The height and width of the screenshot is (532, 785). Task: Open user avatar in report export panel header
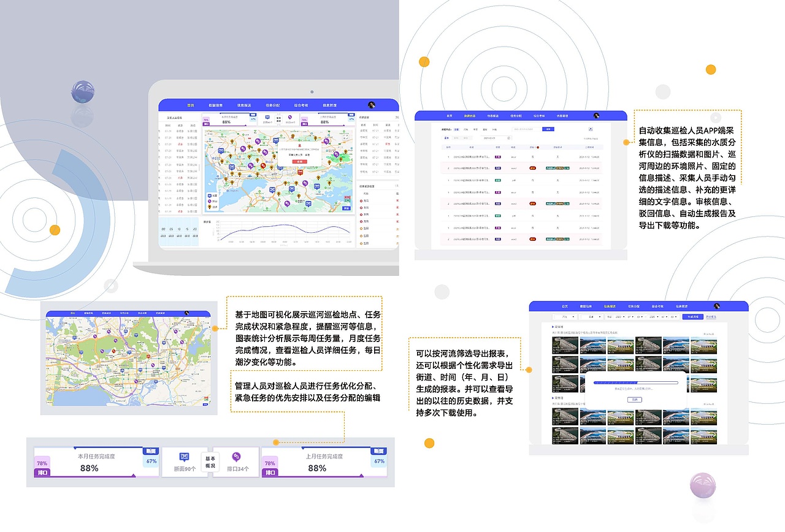tap(716, 306)
